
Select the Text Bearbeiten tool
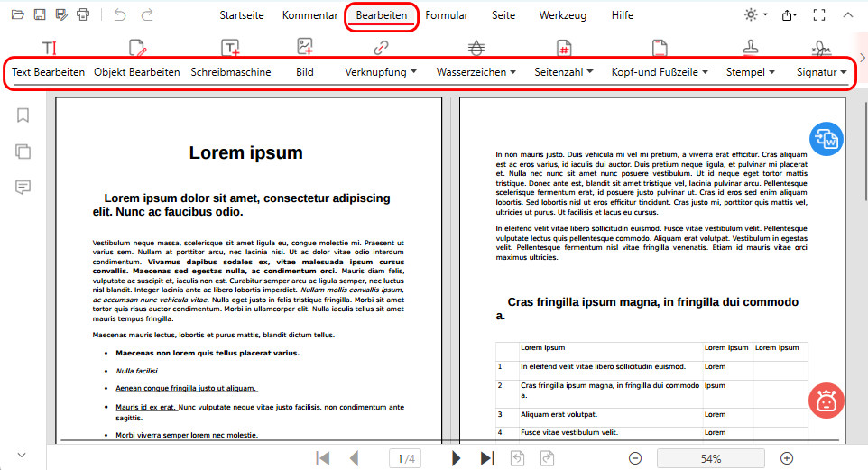49,72
